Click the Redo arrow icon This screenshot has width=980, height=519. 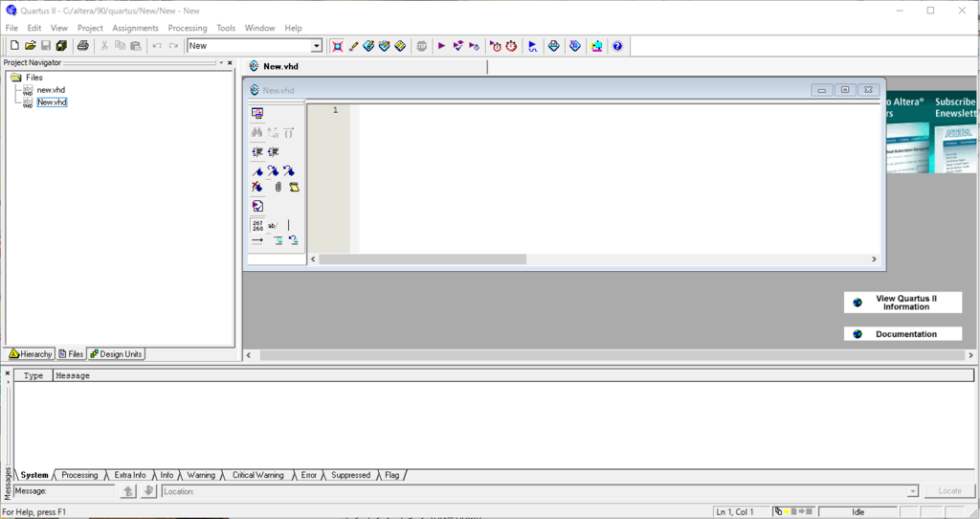pos(173,46)
